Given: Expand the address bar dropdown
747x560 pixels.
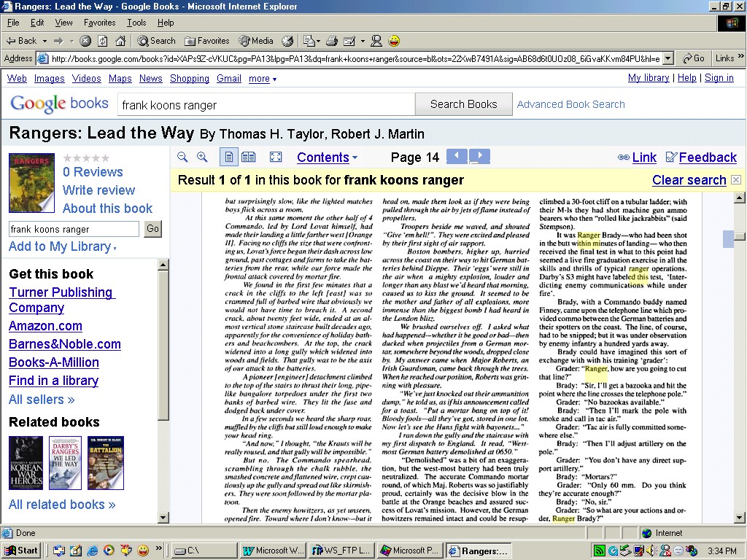Looking at the screenshot, I should click(x=668, y=58).
